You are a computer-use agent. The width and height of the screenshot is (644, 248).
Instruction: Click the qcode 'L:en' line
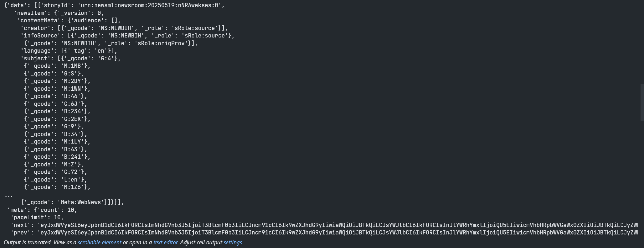56,180
